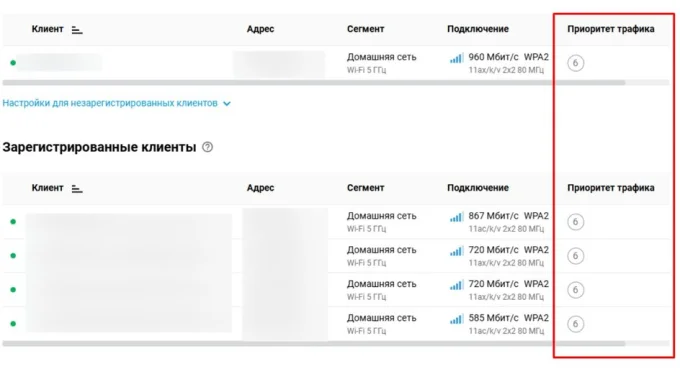The image size is (680, 382).
Task: Click priority badge 6 for the second 720 Мбит/с client
Action: (x=575, y=290)
